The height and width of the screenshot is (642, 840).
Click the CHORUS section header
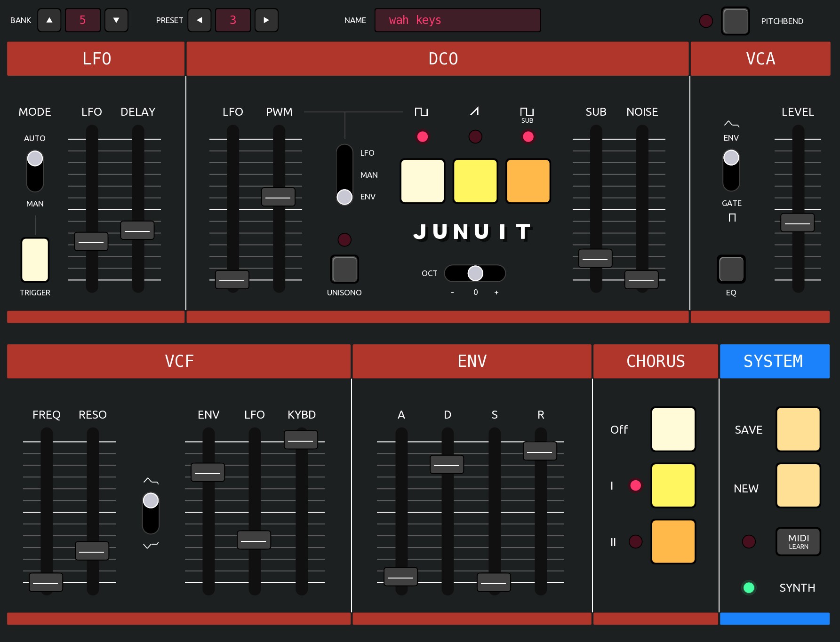coord(656,361)
